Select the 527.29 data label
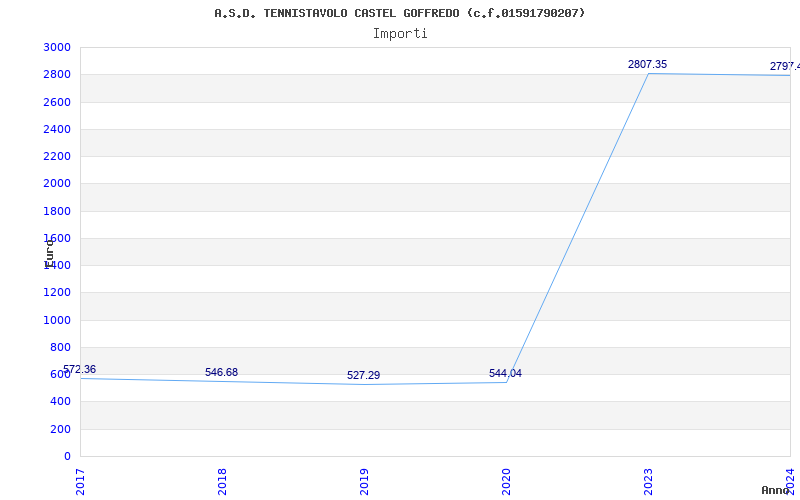This screenshot has width=800, height=500. [x=363, y=376]
